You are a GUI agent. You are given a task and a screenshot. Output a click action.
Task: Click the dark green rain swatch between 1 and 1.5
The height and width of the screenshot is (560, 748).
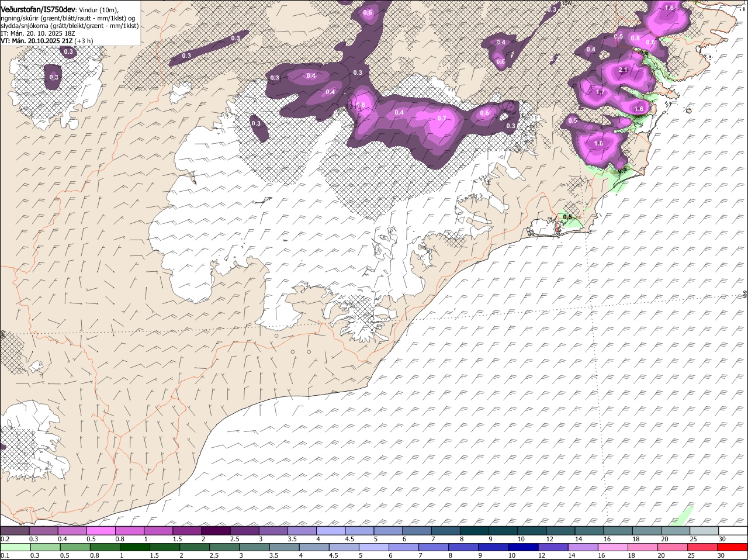click(134, 548)
